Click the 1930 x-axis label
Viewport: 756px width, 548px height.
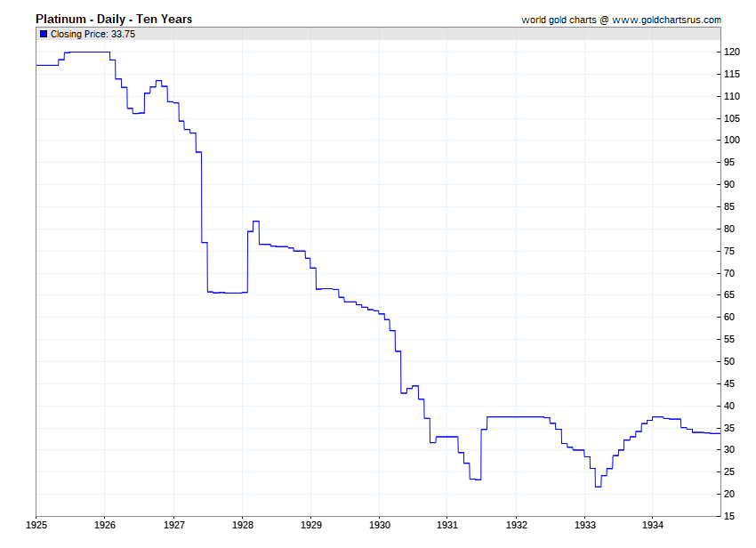point(380,526)
